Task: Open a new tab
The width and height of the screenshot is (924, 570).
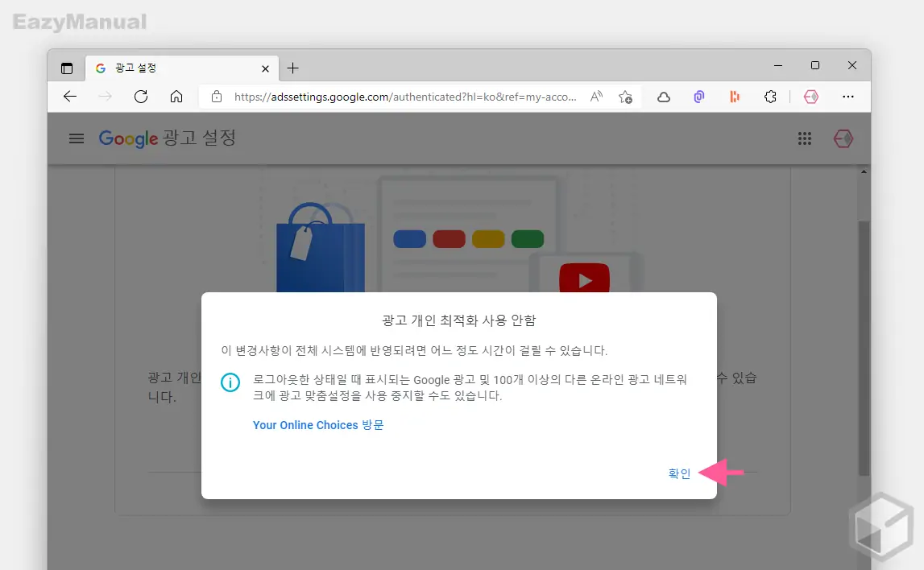Action: point(293,68)
